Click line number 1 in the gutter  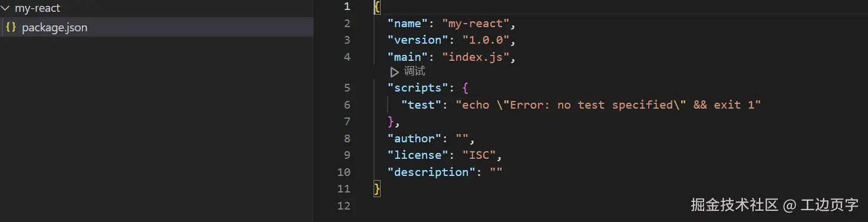[346, 6]
